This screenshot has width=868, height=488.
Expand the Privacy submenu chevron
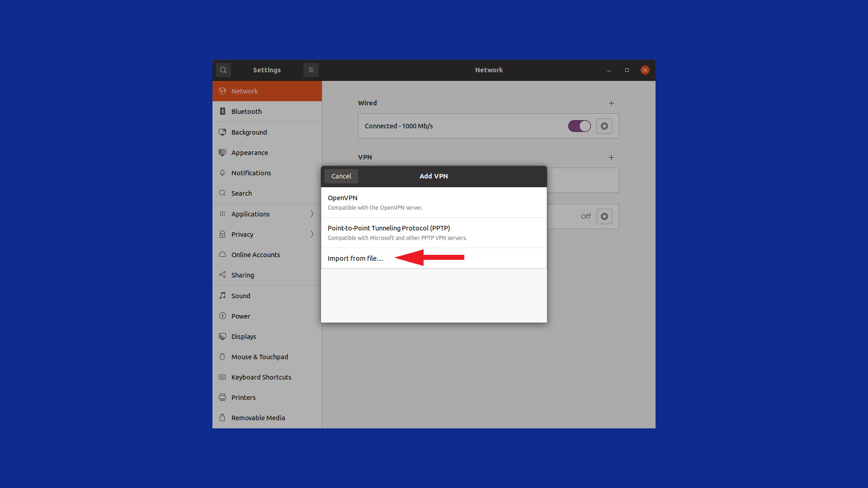(x=312, y=234)
